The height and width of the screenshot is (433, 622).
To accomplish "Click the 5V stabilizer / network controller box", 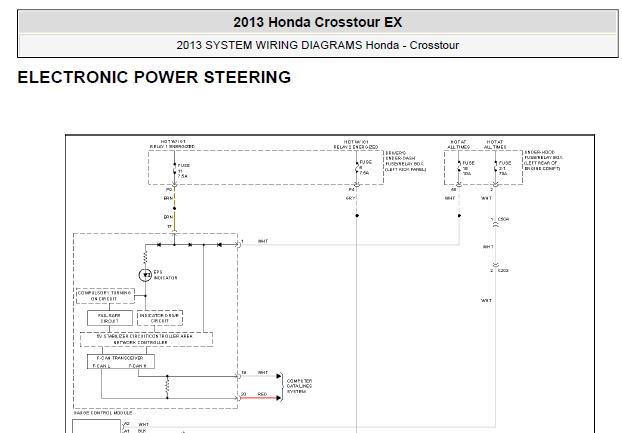I will click(146, 339).
